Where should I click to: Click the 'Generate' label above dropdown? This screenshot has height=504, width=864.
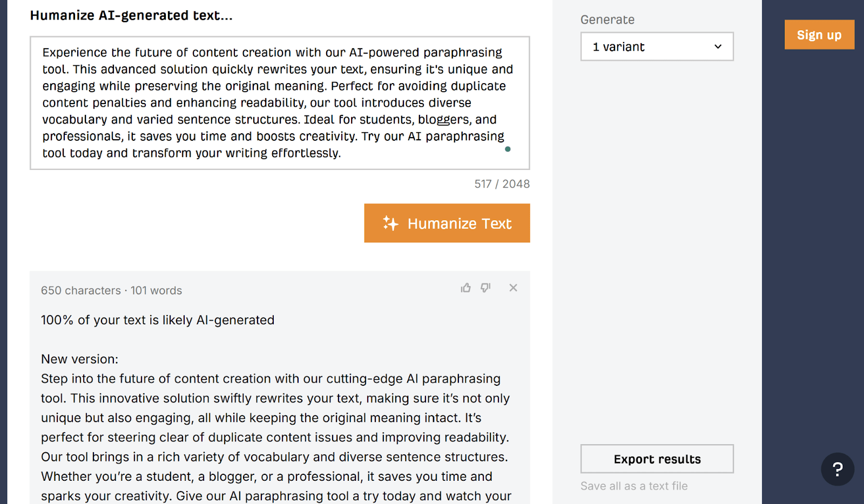pos(607,19)
